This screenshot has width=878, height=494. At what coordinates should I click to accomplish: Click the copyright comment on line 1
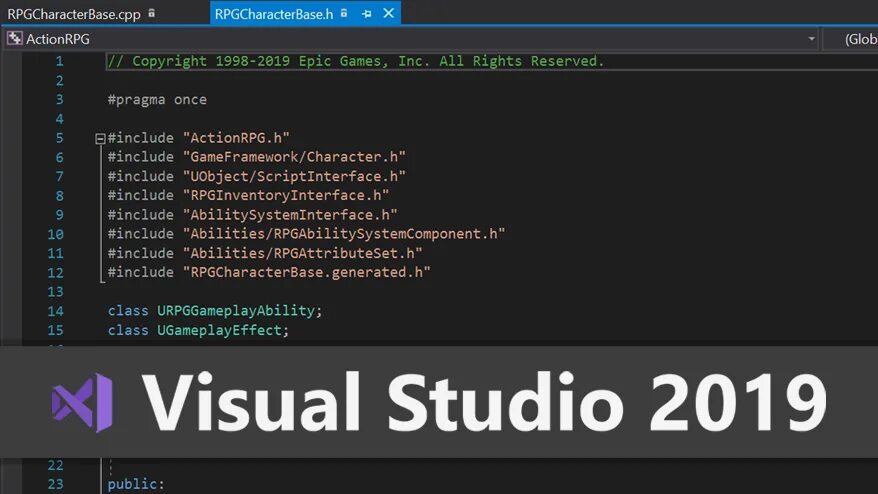[356, 61]
